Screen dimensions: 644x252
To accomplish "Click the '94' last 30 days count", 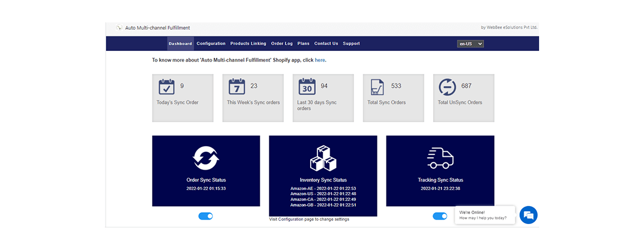I will click(324, 86).
